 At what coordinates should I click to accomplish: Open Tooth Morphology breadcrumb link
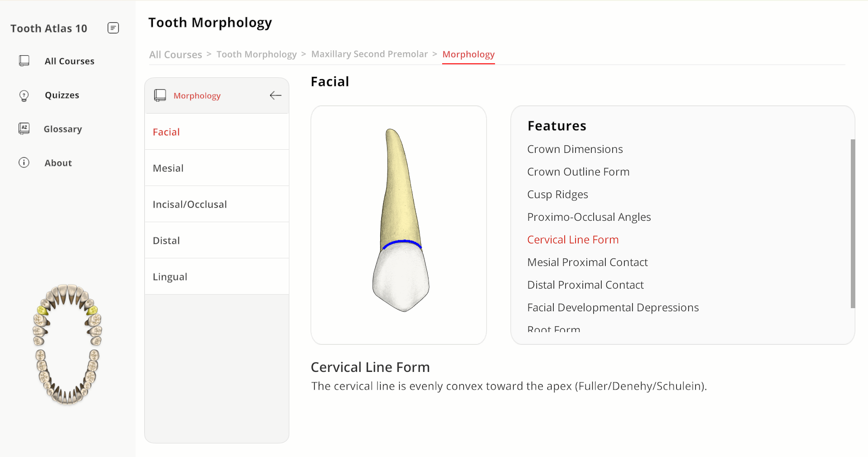tap(256, 54)
